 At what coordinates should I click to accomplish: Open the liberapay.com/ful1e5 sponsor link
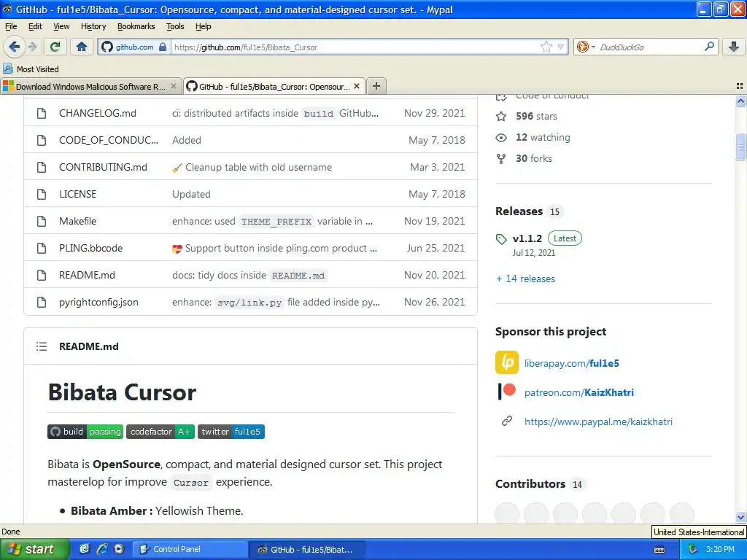click(572, 363)
